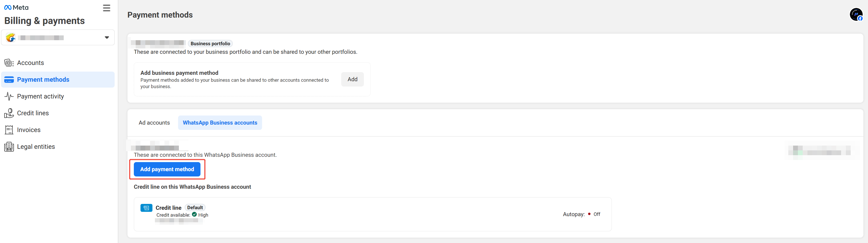This screenshot has width=868, height=243.
Task: Click the Legal entities building icon
Action: [9, 147]
